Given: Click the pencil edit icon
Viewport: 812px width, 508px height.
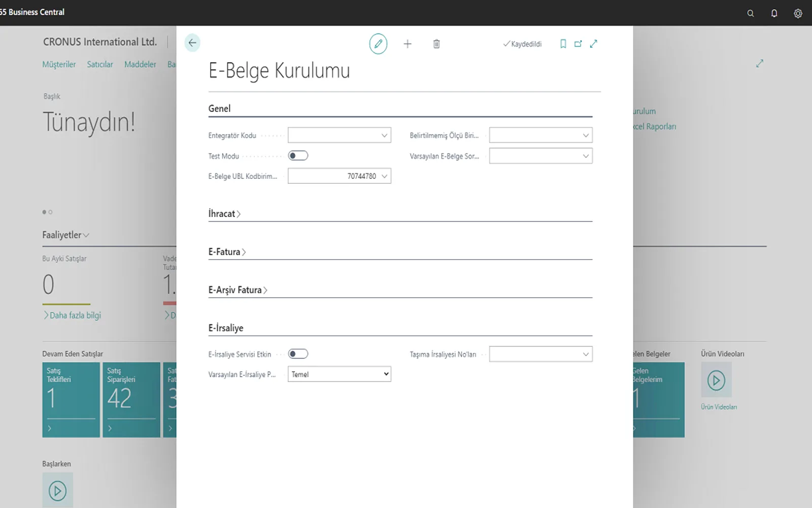Looking at the screenshot, I should click(x=378, y=44).
